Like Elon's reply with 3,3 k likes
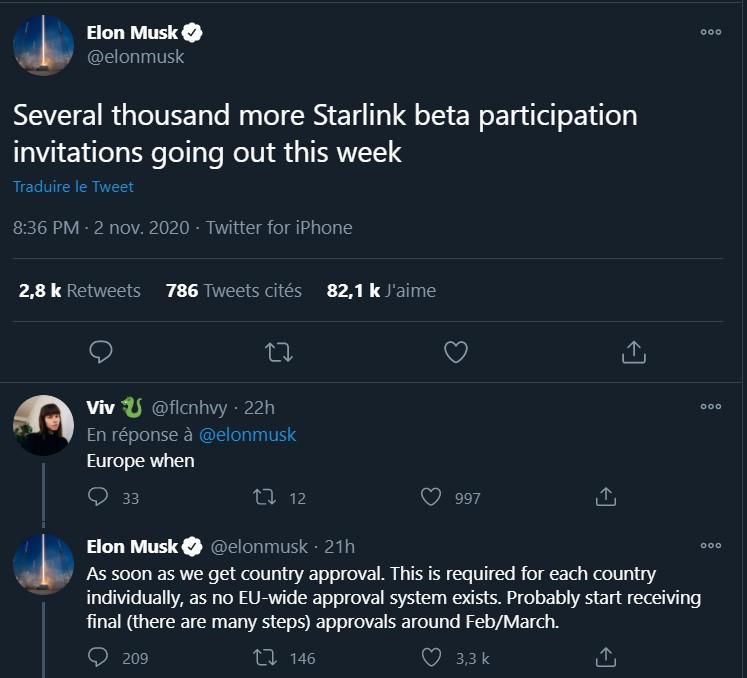Screen dimensions: 747x678 (x=431, y=658)
